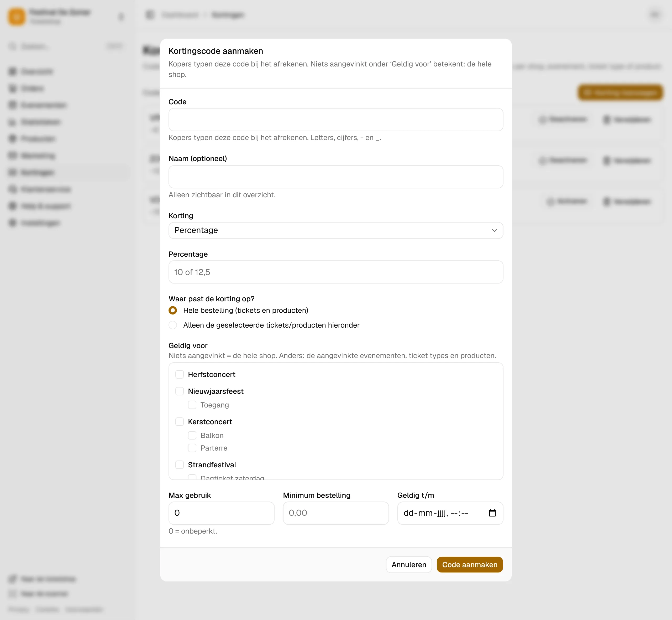Choose Alleen de geselecteerde tickets/producten radio

pyautogui.click(x=173, y=325)
